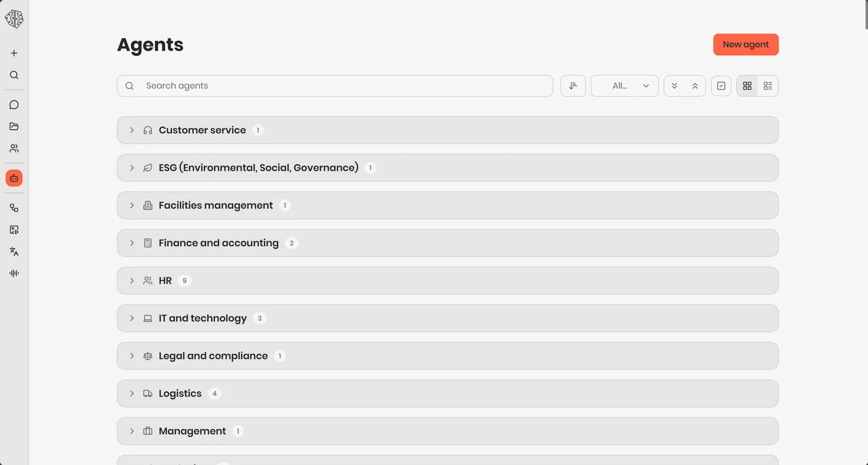
Task: Click the laptop icon of IT and technology
Action: pos(148,319)
